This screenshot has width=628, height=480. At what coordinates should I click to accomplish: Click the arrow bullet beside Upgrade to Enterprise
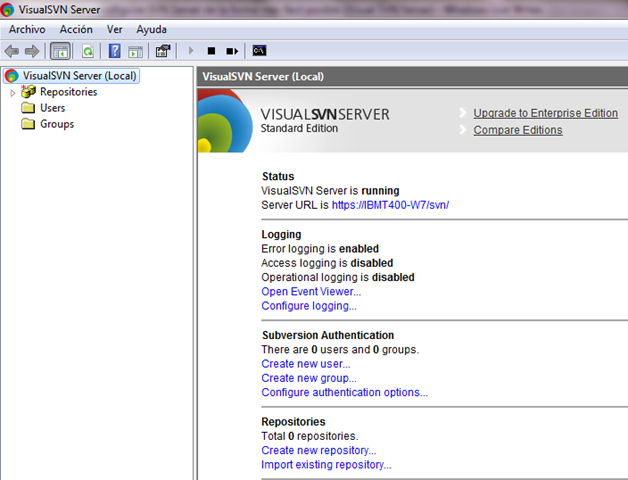(x=463, y=113)
